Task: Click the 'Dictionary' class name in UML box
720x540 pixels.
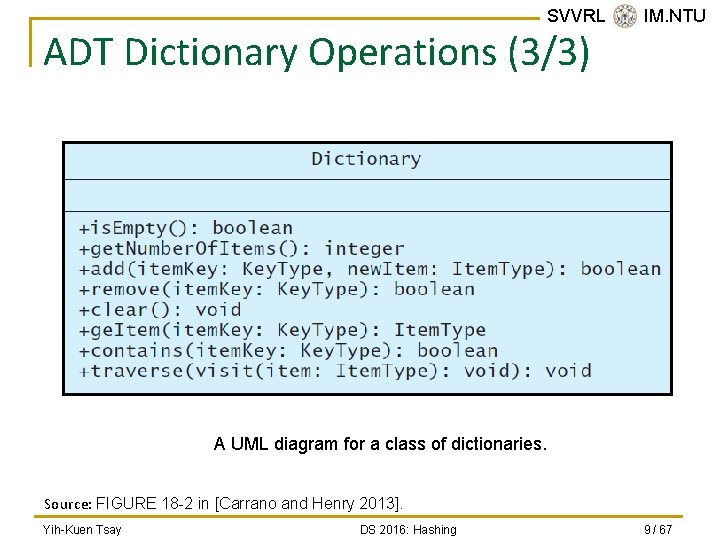Action: pos(366,159)
